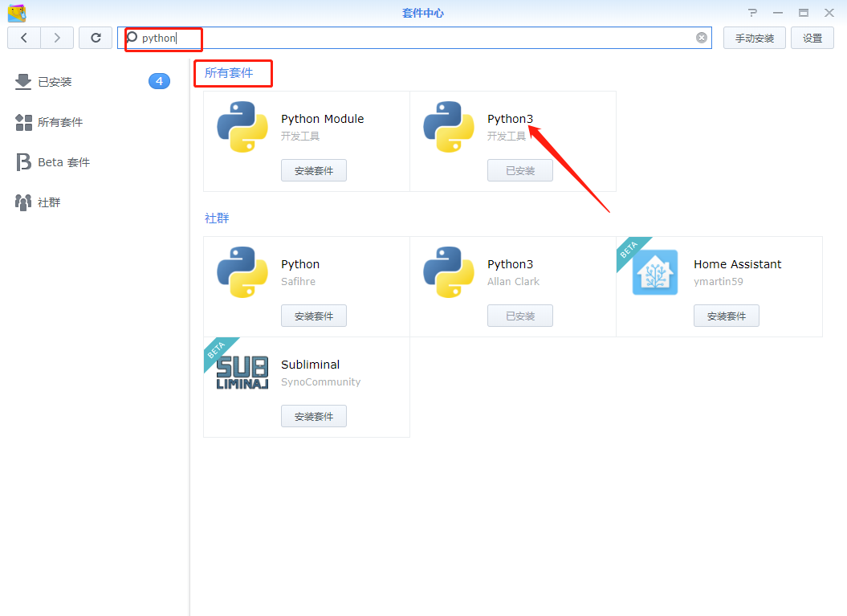The width and height of the screenshot is (847, 616).
Task: Click the Beta 套件 B icon in sidebar
Action: 23,162
